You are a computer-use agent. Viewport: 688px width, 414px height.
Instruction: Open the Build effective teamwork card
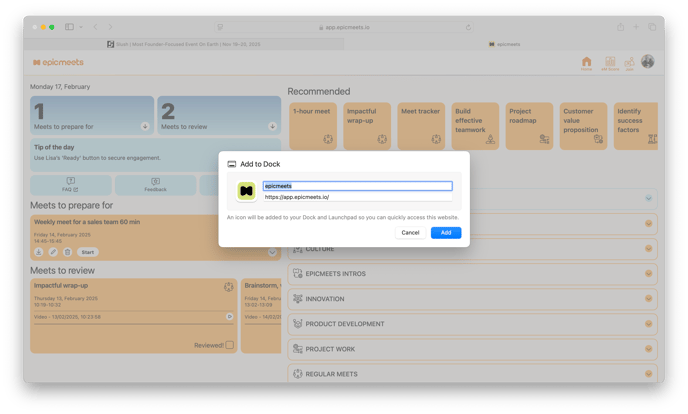(475, 126)
